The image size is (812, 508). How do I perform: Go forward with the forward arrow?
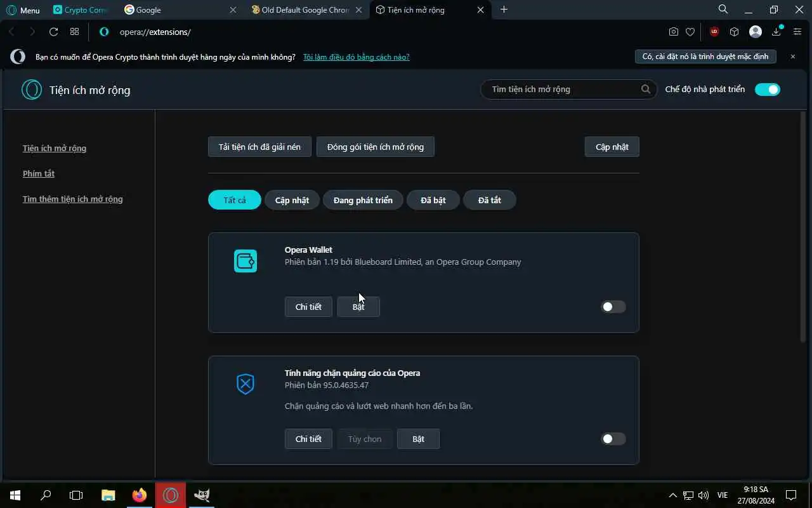32,32
